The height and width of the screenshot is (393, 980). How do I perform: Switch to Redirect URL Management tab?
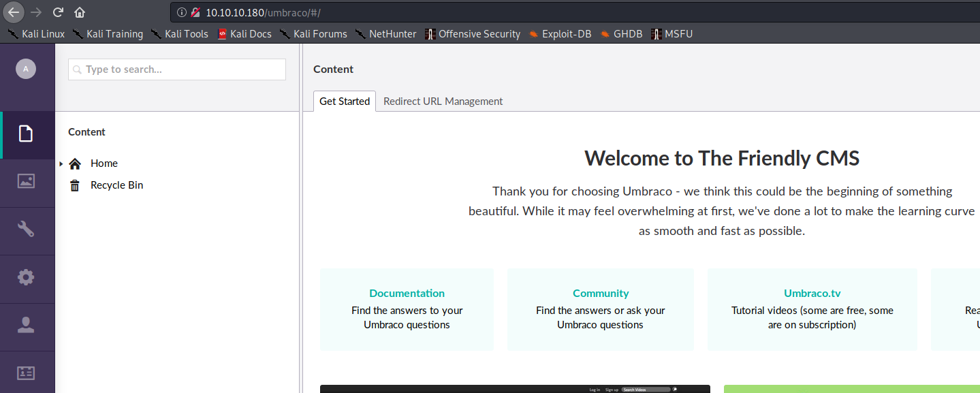443,101
